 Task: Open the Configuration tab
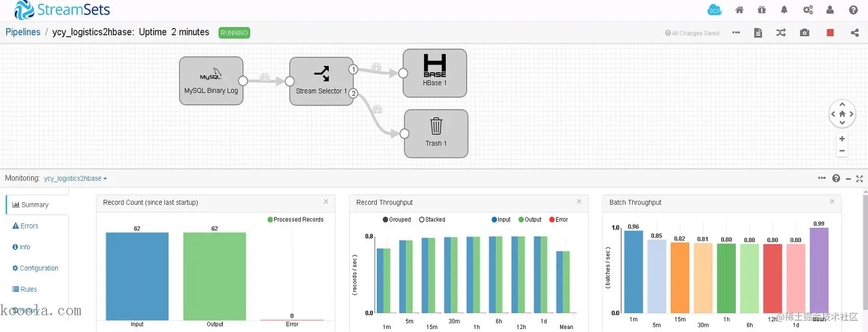point(35,268)
